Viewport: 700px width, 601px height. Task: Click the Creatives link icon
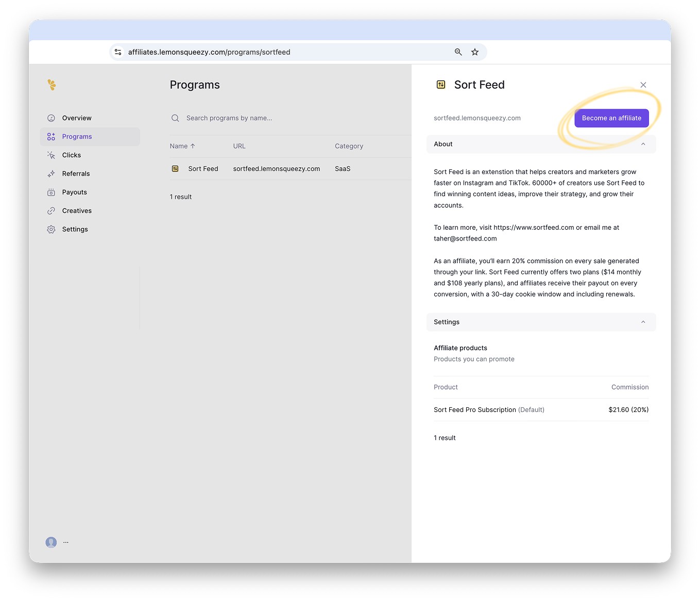tap(51, 211)
